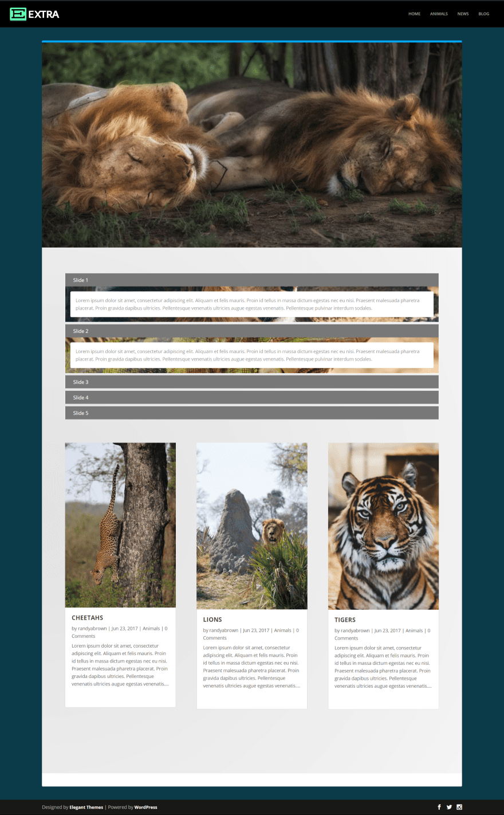
Task: Click the Extra logo in header
Action: [x=34, y=14]
